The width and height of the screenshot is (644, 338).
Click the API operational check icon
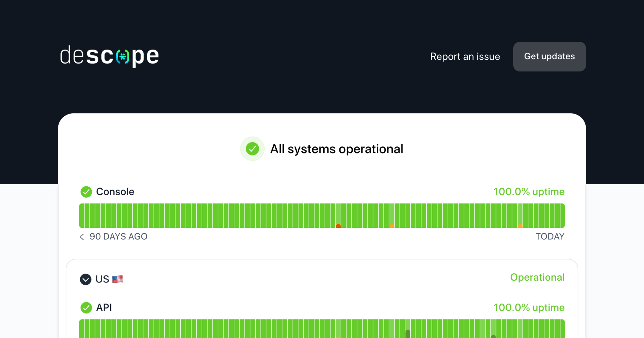[86, 308]
